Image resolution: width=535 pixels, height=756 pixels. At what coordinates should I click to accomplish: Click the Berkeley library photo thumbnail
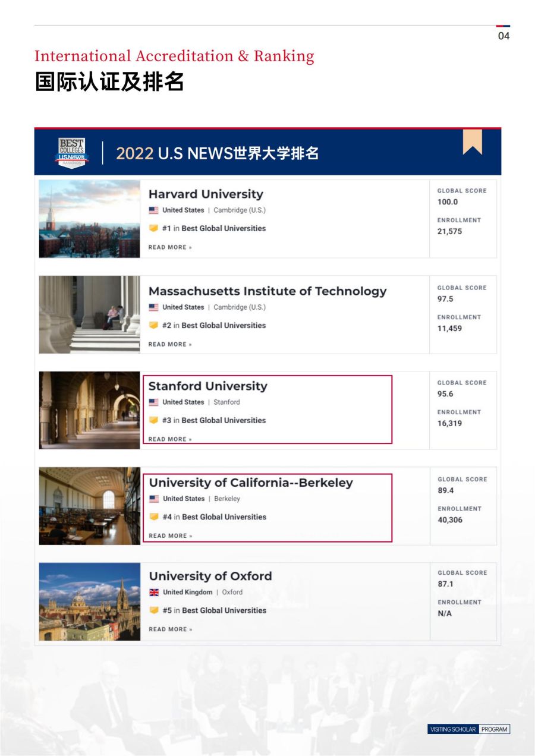coord(90,506)
